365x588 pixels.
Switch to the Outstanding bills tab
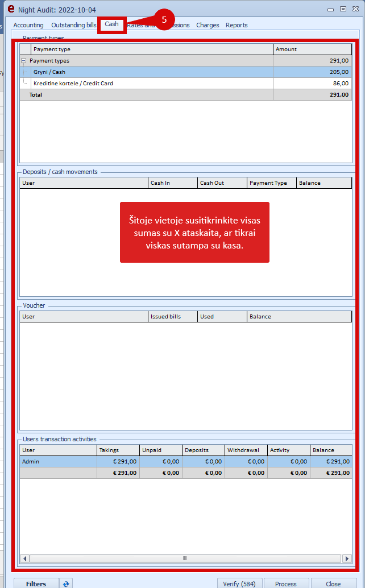point(73,25)
